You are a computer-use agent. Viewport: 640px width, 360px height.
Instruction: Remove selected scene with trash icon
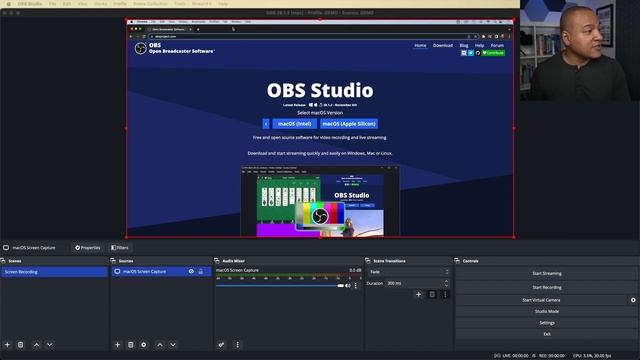(x=20, y=345)
